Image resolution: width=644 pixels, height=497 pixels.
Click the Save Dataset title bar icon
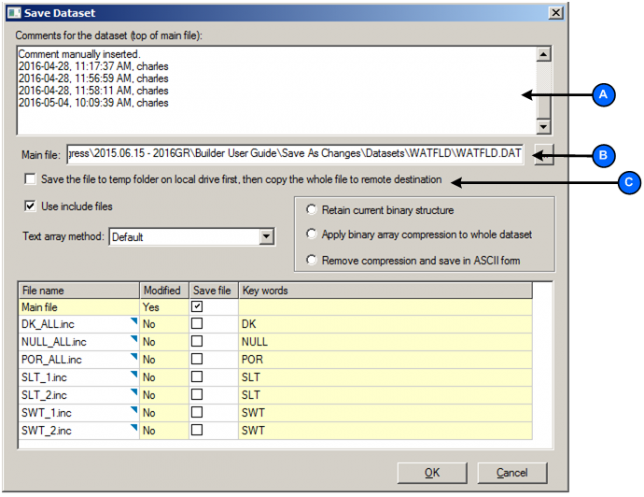(x=15, y=12)
